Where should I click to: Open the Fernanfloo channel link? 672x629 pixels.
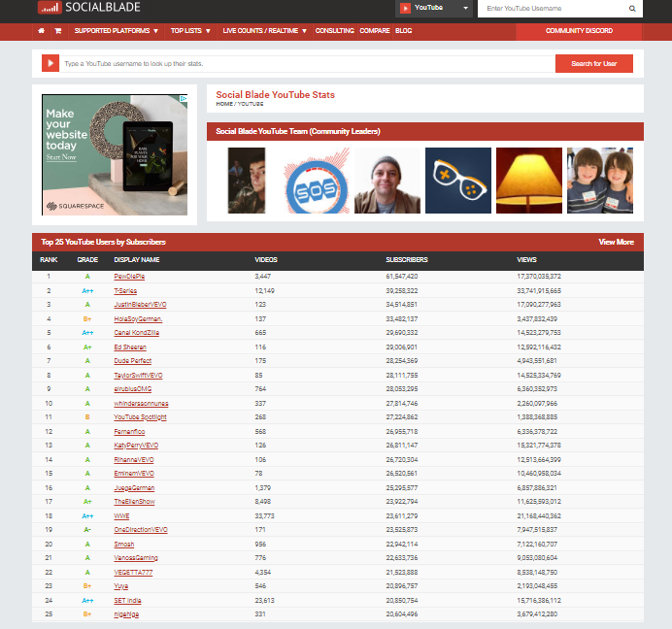(x=129, y=432)
